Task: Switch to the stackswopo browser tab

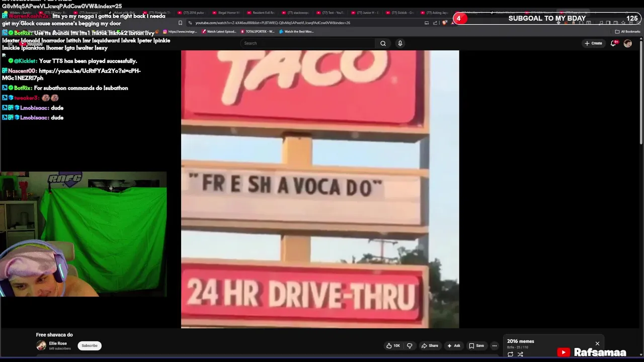Action: 295,13
